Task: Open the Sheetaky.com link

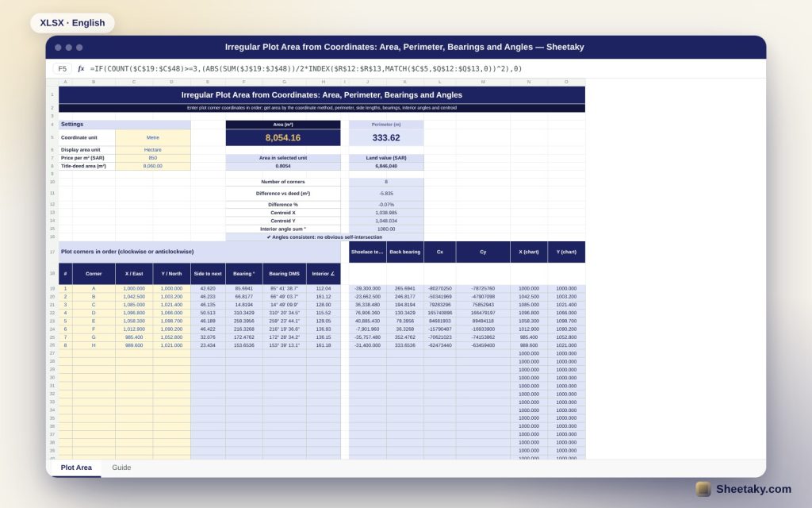Action: tap(753, 489)
